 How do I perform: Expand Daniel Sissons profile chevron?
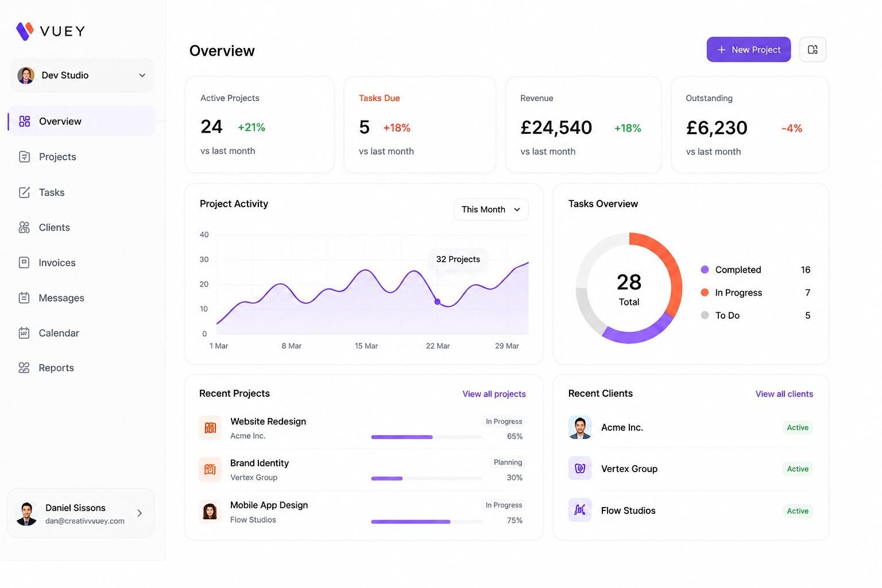[x=140, y=513]
